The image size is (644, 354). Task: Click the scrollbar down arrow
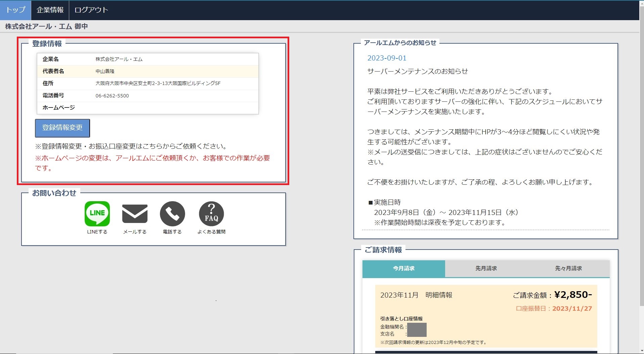pos(641,351)
